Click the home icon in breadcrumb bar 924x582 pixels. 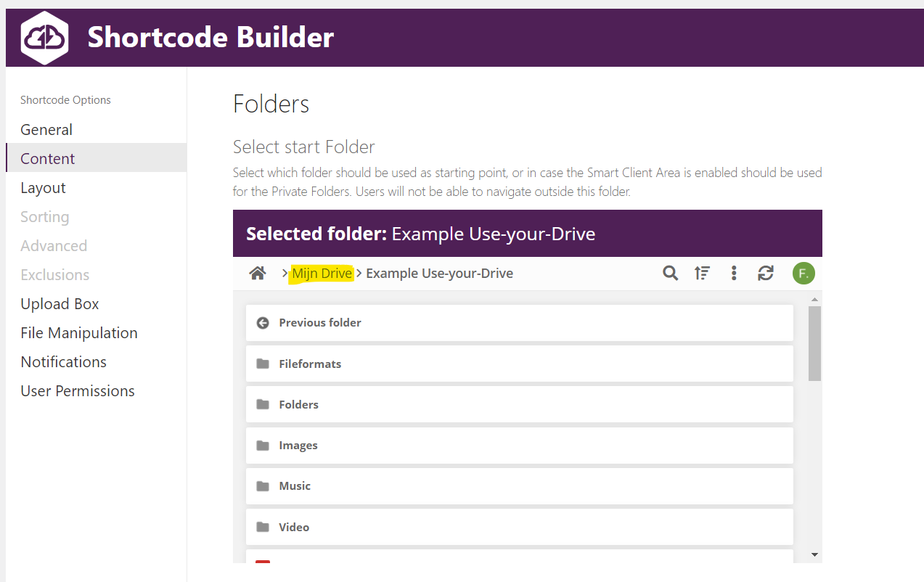tap(257, 274)
